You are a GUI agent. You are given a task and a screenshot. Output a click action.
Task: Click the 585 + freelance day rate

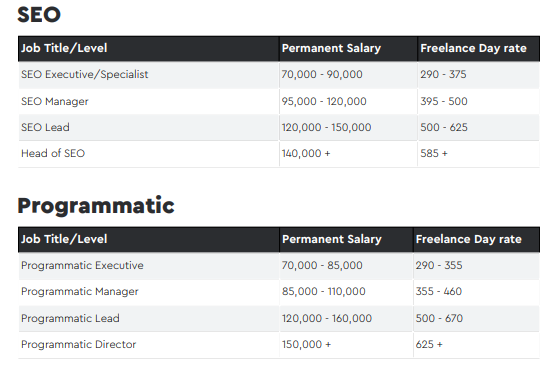[x=434, y=153]
